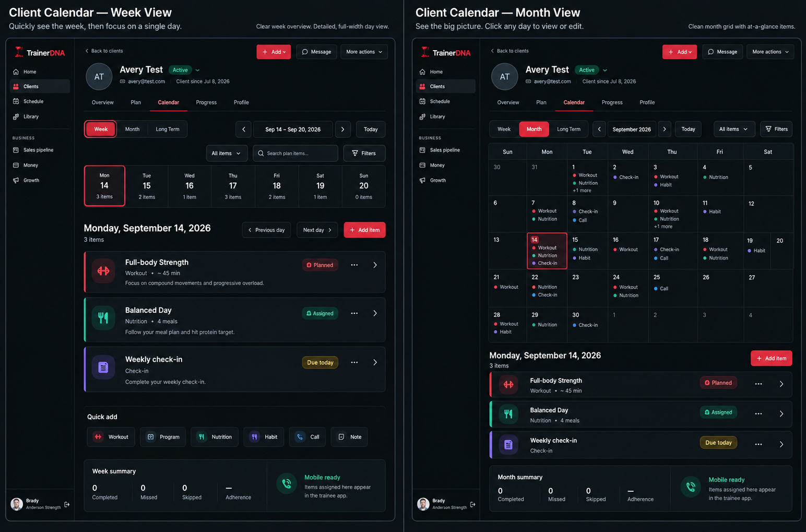Open Sales pipeline icon in Week View sidebar

point(16,150)
